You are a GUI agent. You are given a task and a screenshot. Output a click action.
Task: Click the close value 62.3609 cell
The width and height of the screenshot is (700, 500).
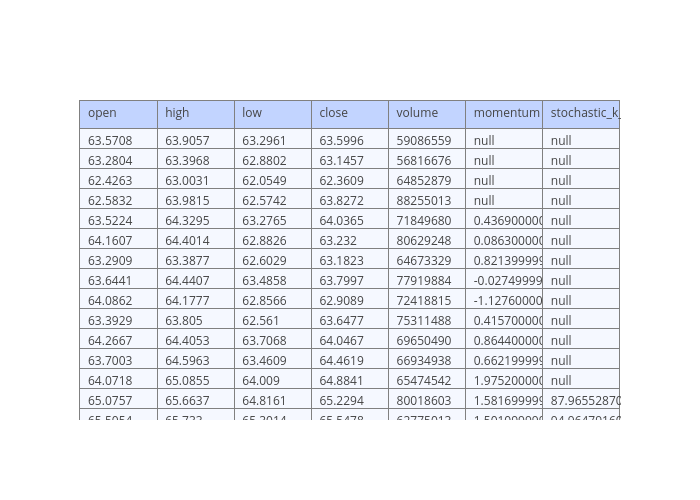(x=349, y=181)
